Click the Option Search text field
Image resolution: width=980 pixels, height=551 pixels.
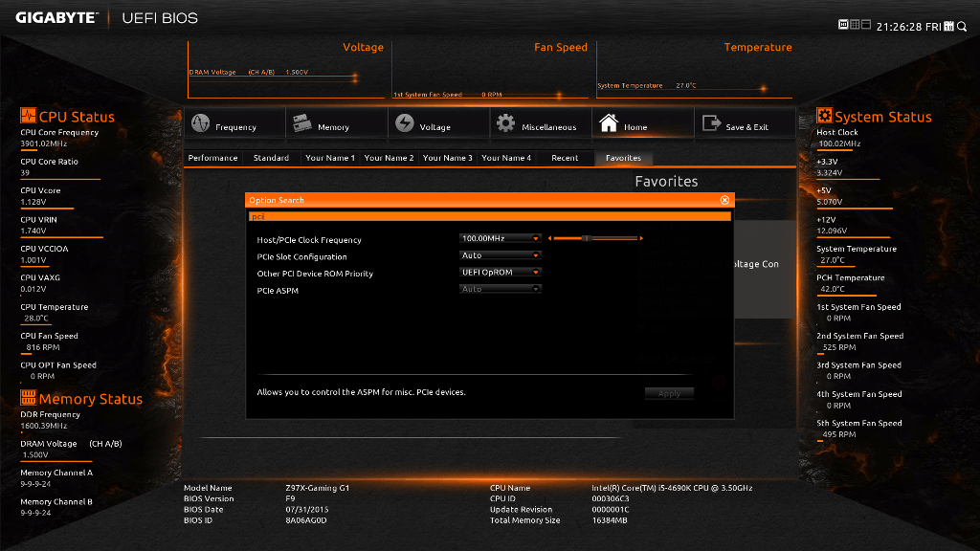tap(488, 216)
